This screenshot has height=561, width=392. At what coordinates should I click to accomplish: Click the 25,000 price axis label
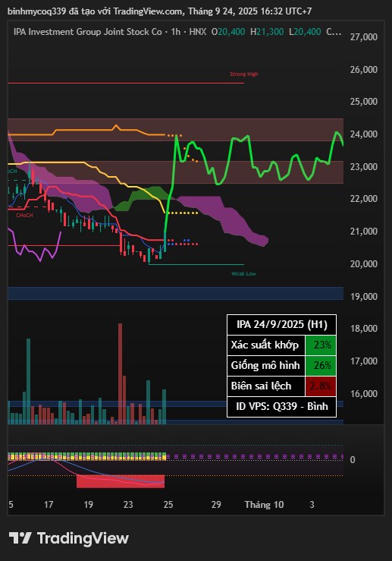[364, 102]
